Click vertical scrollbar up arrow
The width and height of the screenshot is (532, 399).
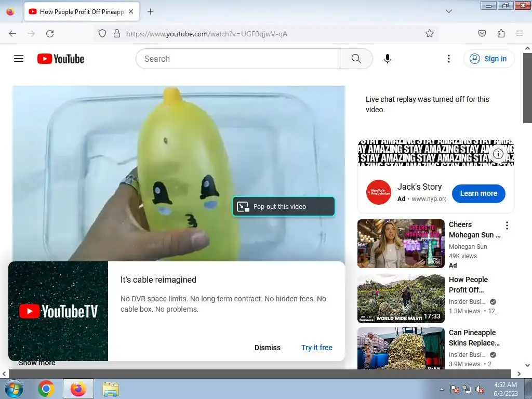point(527,48)
